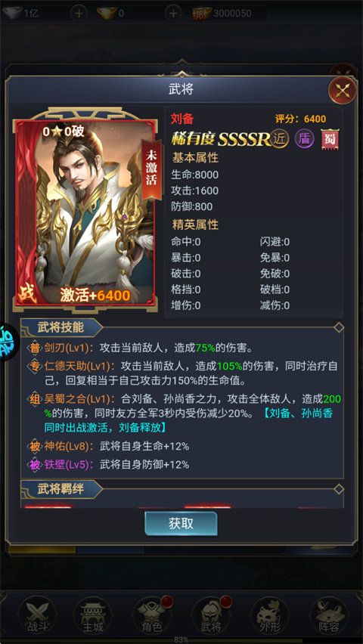Add silver with first plus button
This screenshot has width=363, height=644.
click(79, 13)
